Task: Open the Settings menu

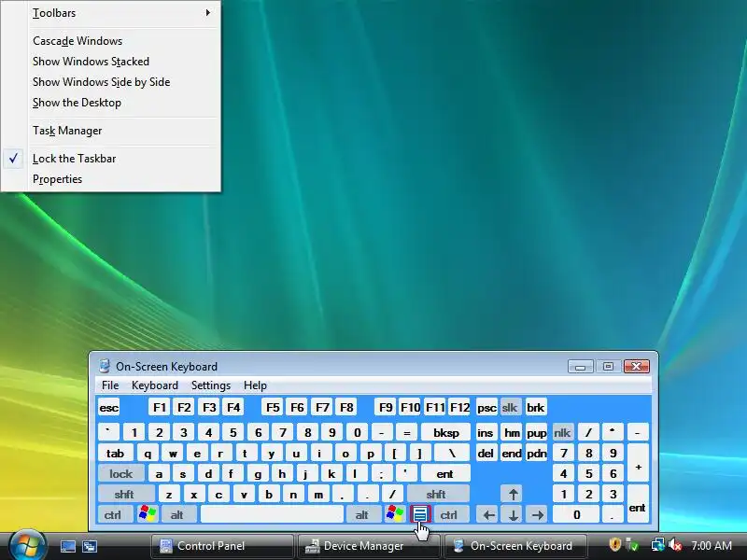Action: click(x=211, y=385)
